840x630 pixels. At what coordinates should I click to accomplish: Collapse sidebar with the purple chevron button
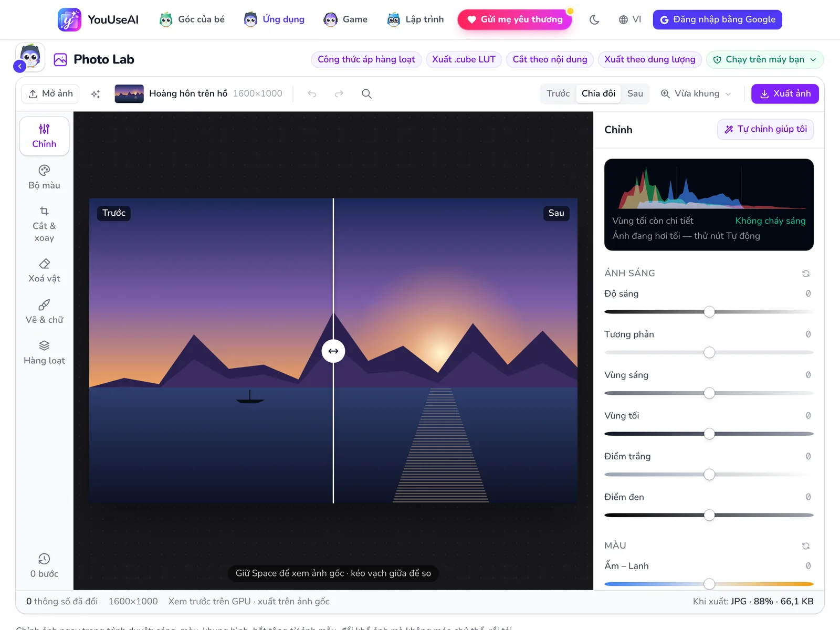[19, 66]
